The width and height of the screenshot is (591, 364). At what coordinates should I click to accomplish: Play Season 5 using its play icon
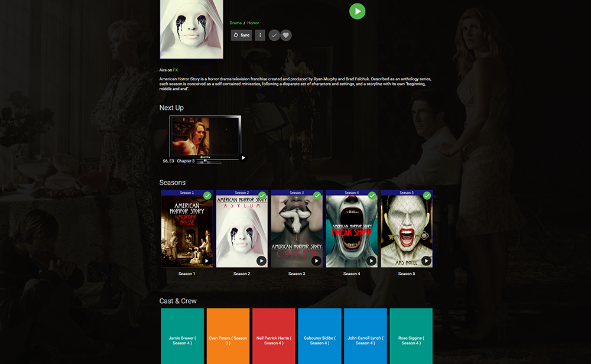pyautogui.click(x=426, y=261)
